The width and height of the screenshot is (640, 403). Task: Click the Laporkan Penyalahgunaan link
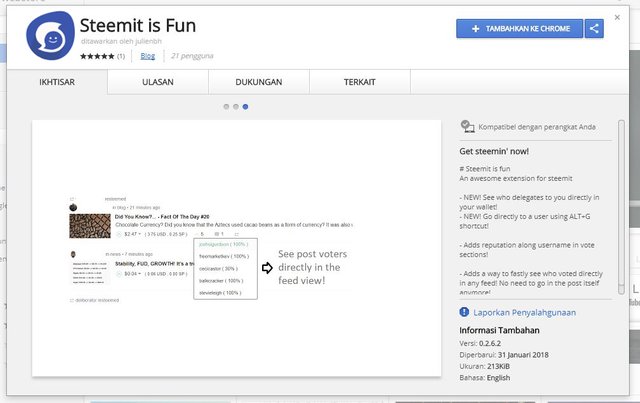click(524, 312)
